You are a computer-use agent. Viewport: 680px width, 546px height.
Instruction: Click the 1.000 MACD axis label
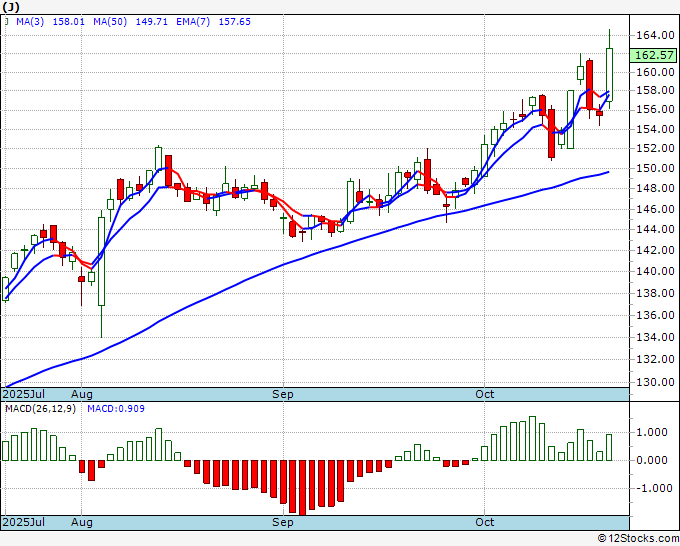click(x=652, y=432)
